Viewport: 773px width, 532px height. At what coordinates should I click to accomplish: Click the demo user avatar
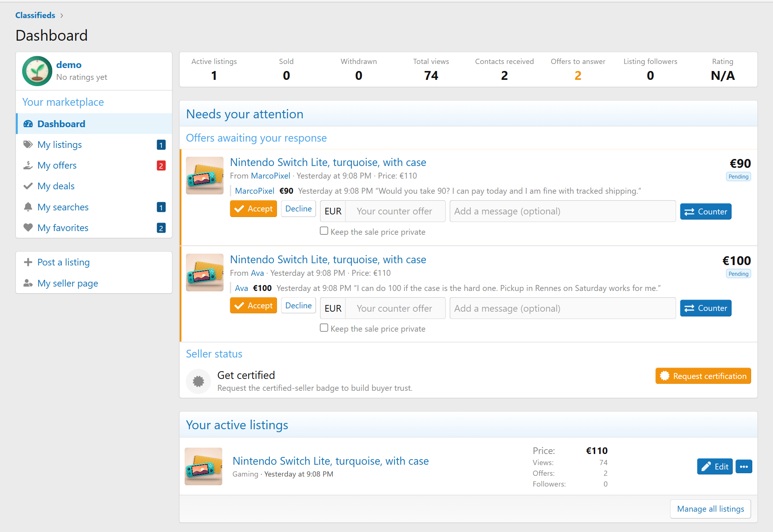37,71
